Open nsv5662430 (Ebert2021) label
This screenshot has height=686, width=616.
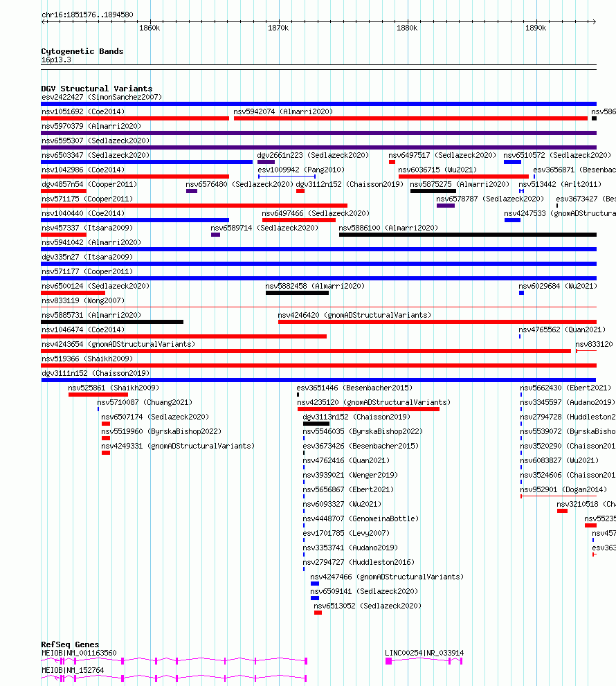565,388
